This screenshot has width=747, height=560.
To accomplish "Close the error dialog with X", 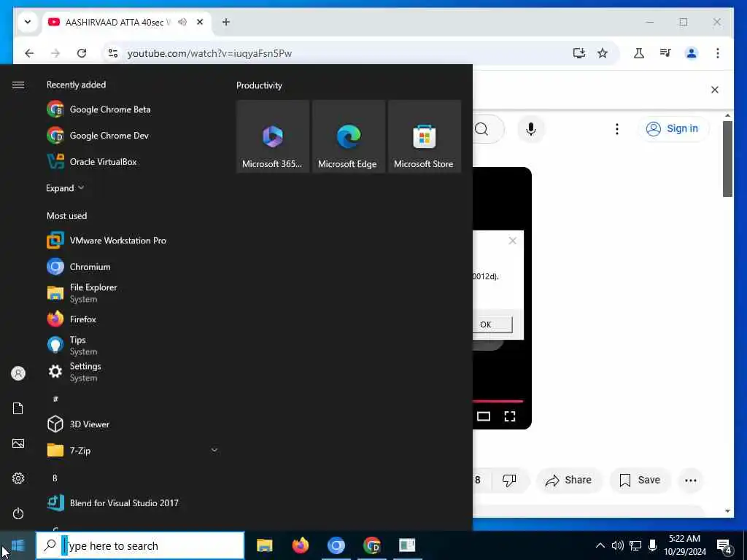I will point(513,241).
